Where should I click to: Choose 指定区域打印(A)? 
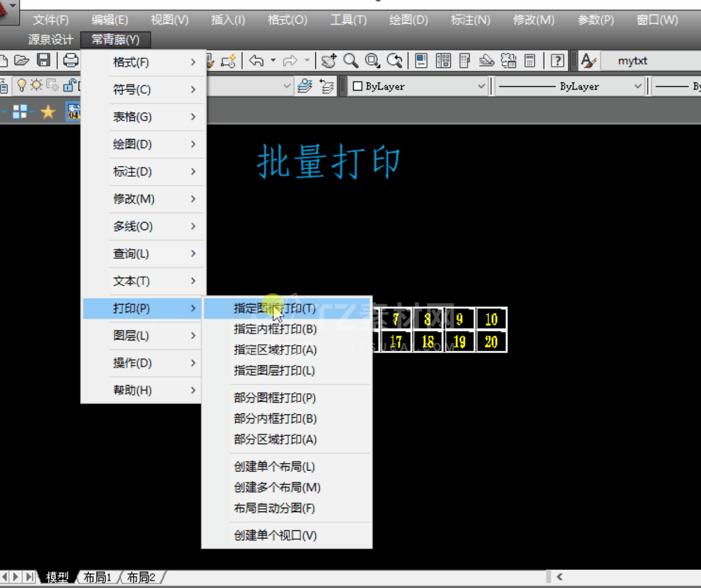point(287,350)
